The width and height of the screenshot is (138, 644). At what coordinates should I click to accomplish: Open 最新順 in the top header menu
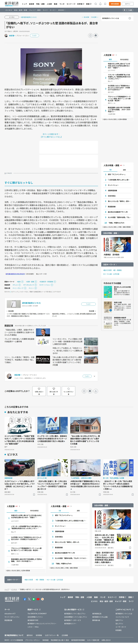(x=32, y=4)
